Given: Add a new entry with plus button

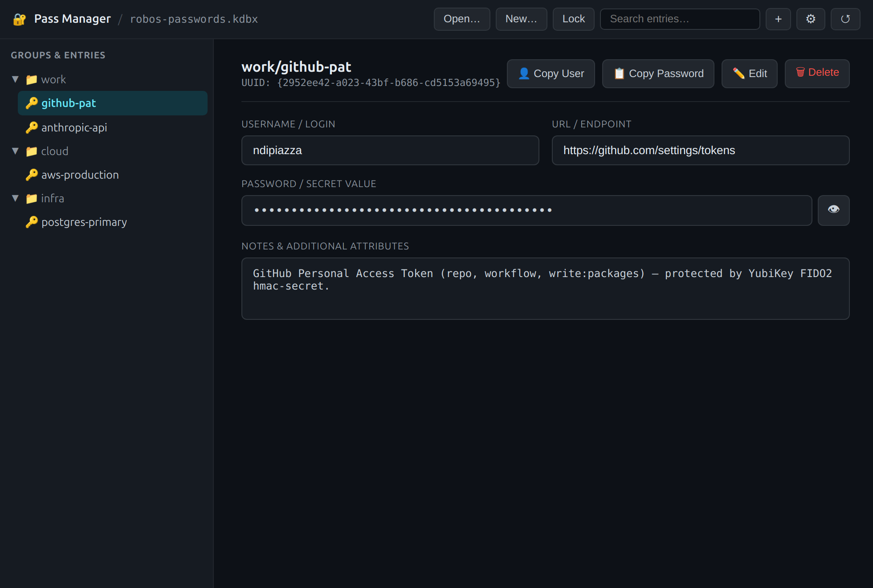Looking at the screenshot, I should (778, 19).
